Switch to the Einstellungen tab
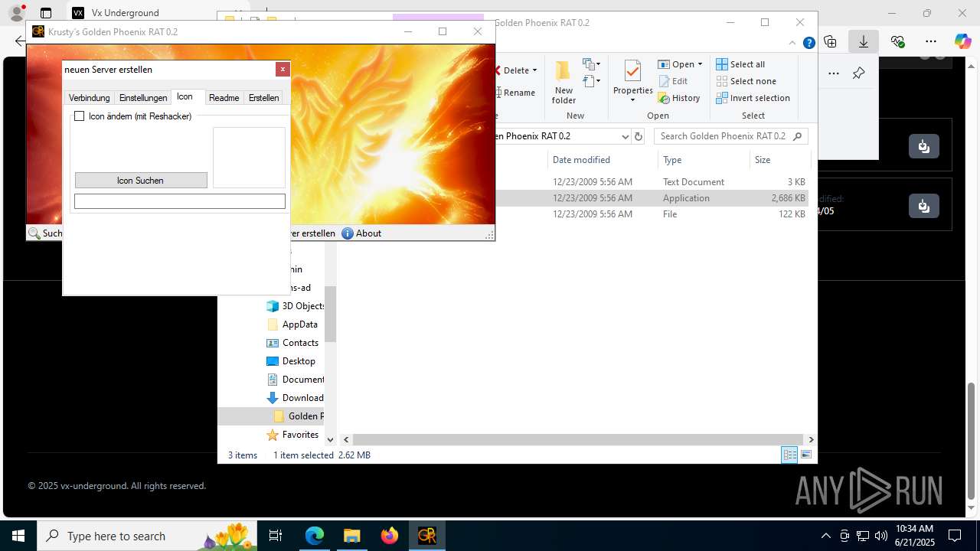 pos(143,98)
